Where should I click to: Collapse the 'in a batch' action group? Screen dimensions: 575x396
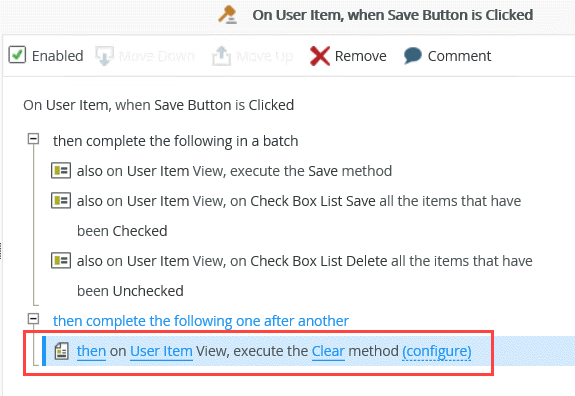(33, 139)
